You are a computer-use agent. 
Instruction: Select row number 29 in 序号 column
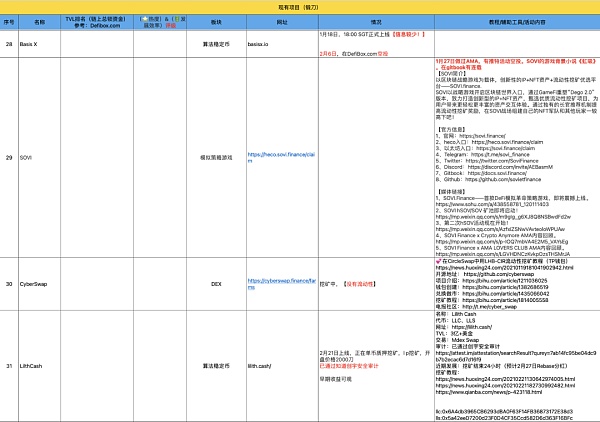(9, 158)
